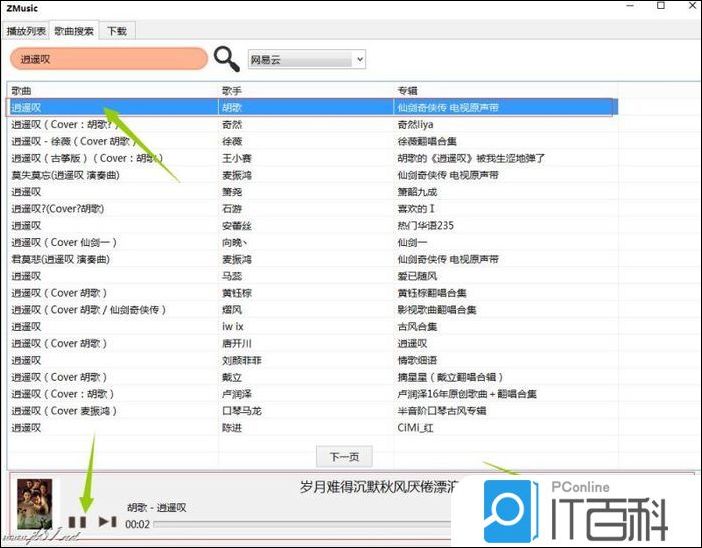Select 逍遥叹 (Cover 仙剑一) row
Viewport: 702px width, 548px height.
click(x=312, y=242)
